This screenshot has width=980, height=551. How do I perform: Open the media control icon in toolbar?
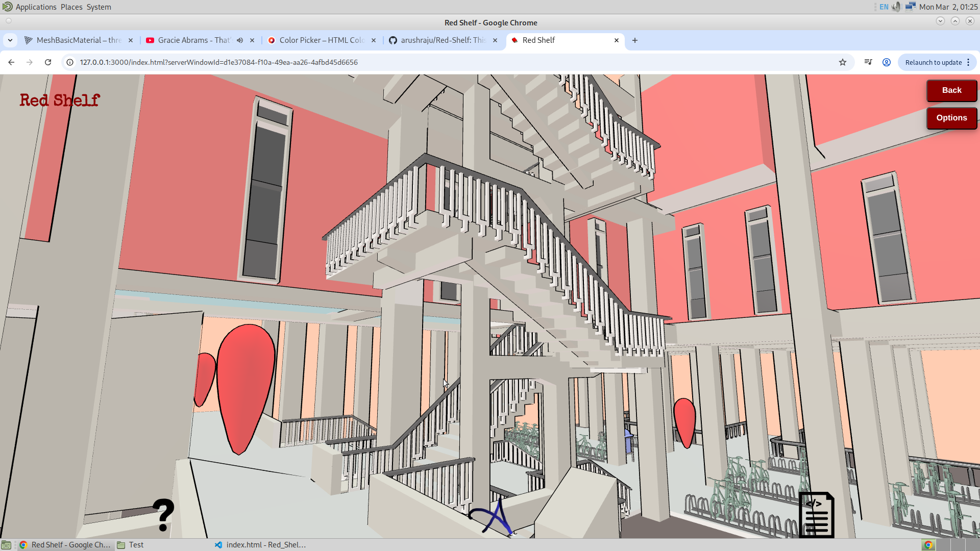click(868, 62)
